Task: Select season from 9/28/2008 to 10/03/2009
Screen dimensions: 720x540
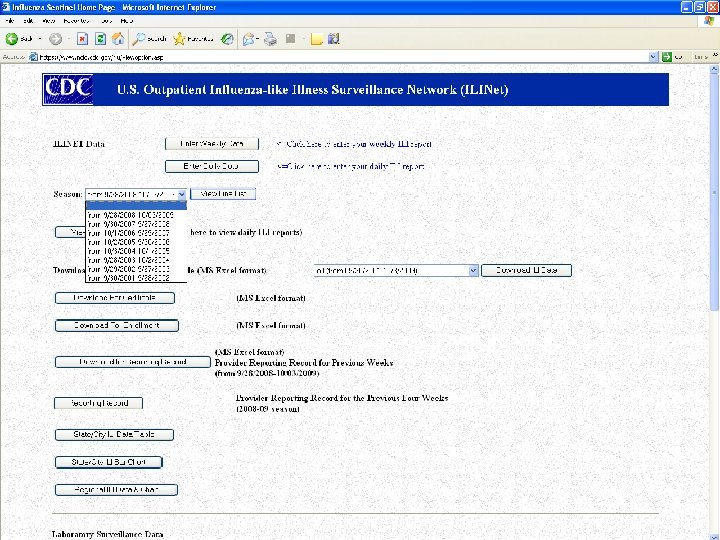Action: [x=136, y=214]
